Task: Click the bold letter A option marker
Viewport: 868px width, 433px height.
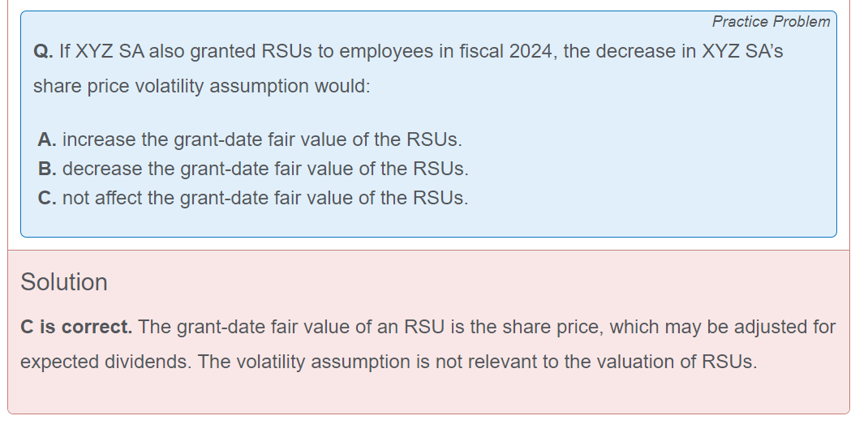Action: click(x=47, y=139)
